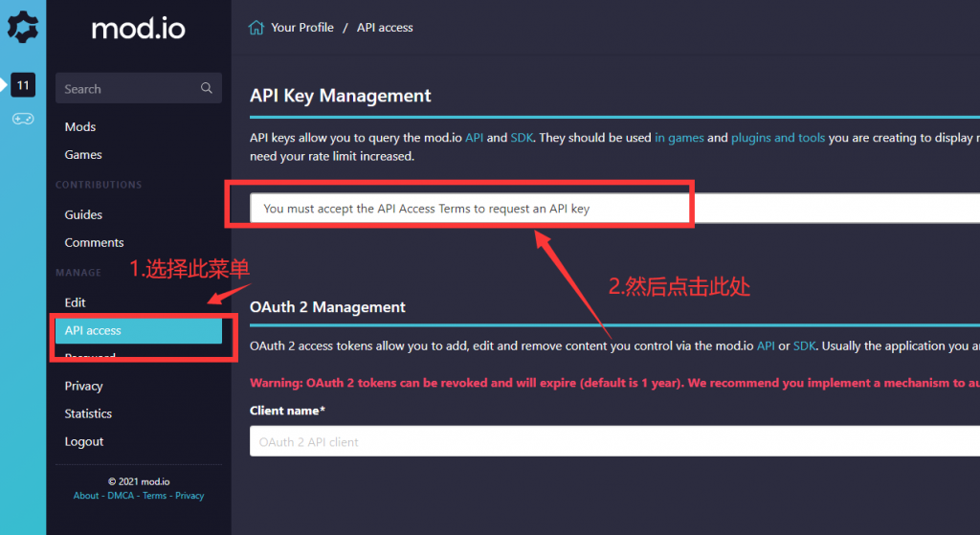Click Your Profile breadcrumb link

pos(301,28)
